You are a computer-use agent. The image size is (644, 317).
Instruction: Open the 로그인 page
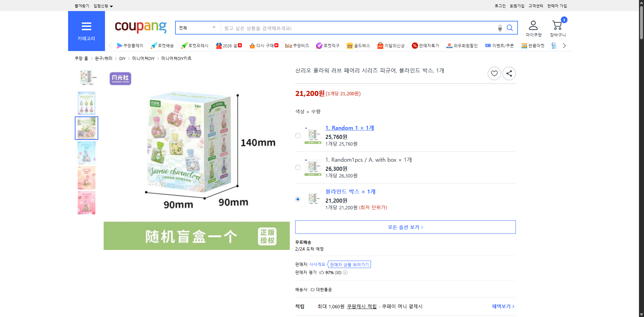500,6
